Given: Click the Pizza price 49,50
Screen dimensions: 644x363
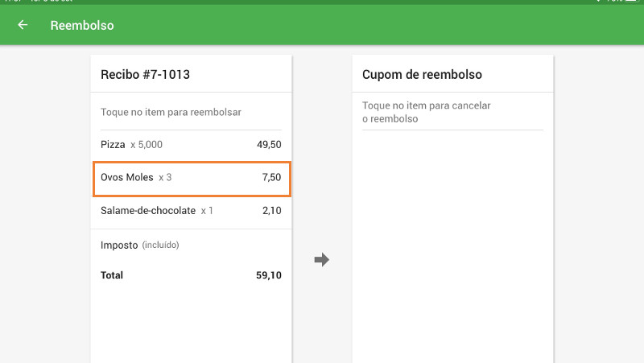Looking at the screenshot, I should coord(269,145).
